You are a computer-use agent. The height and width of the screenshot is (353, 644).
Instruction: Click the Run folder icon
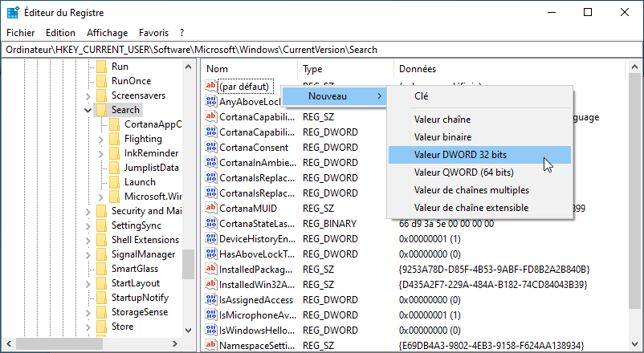pos(101,67)
